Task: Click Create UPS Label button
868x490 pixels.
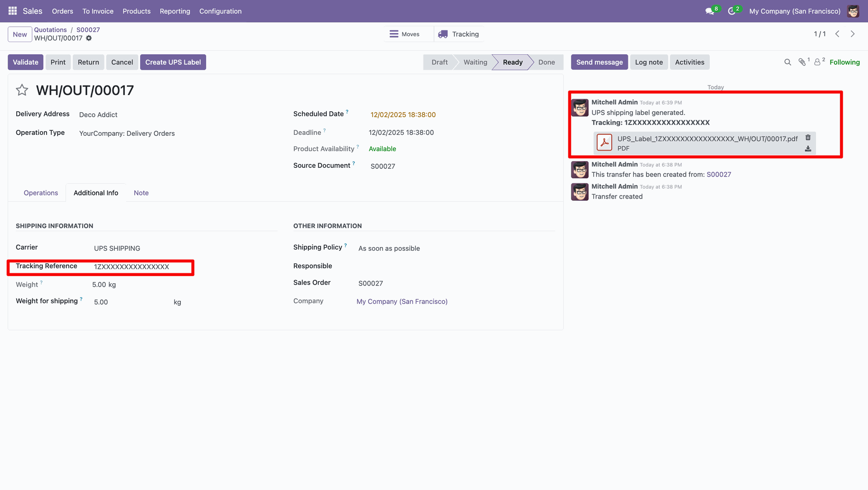Action: coord(173,62)
